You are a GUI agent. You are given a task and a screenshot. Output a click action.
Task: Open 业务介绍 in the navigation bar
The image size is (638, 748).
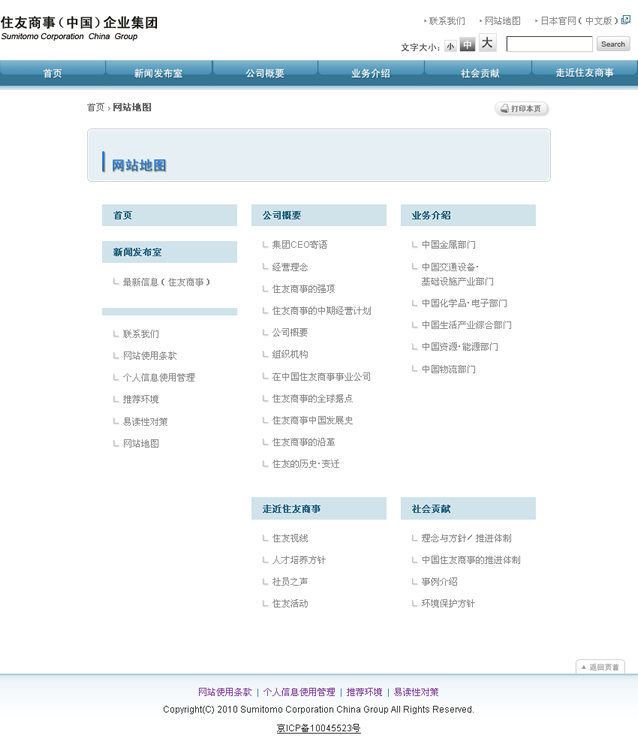371,73
